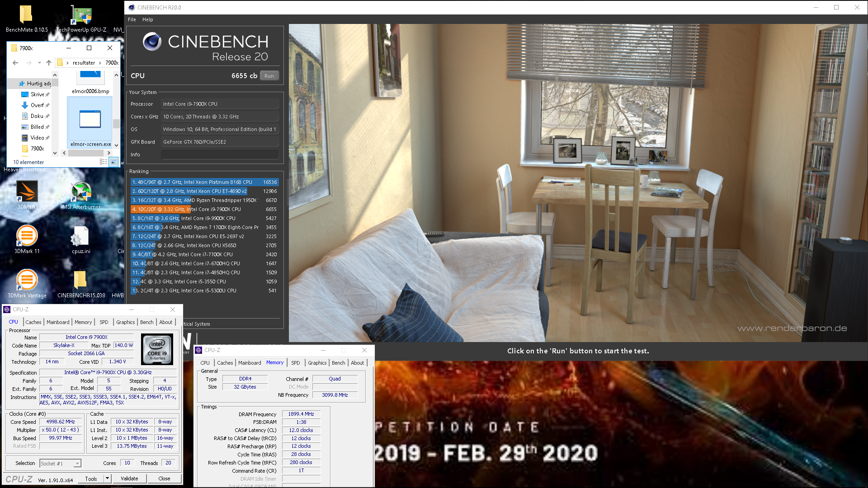Open the 3DMark 11 desktop shortcut

tap(27, 239)
